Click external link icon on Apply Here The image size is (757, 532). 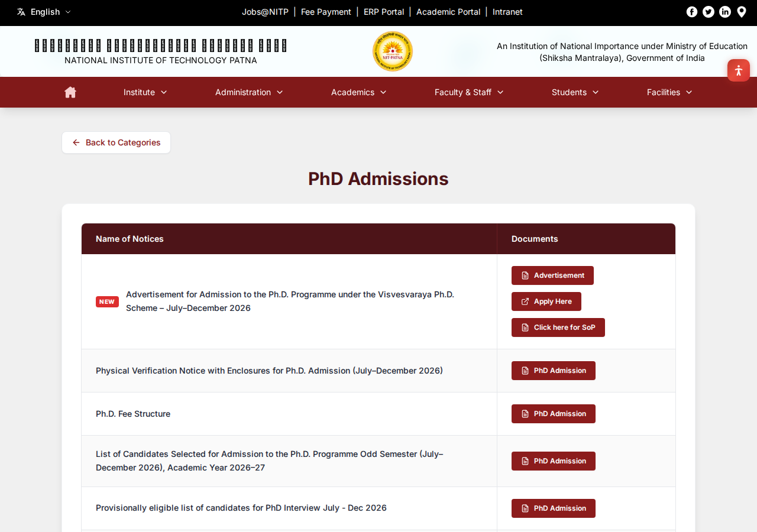tap(525, 301)
